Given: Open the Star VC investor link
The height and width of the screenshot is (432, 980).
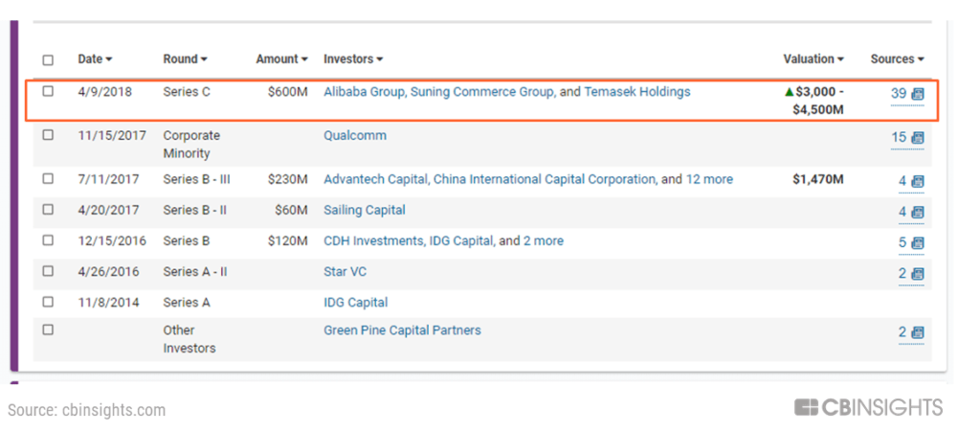Looking at the screenshot, I should [x=345, y=271].
